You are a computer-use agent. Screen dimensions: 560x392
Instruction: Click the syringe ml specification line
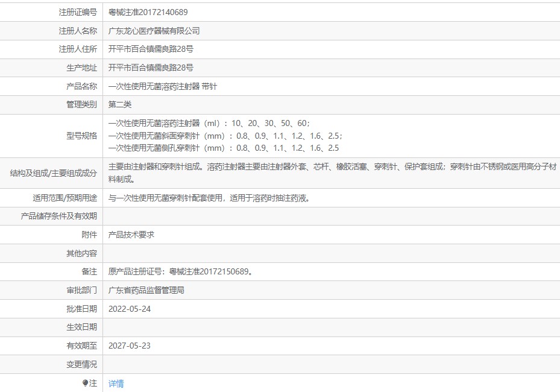click(x=209, y=123)
